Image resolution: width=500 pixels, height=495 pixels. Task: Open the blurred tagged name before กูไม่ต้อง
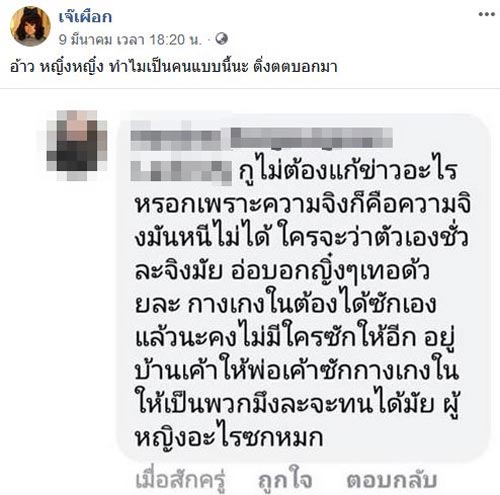(x=181, y=172)
